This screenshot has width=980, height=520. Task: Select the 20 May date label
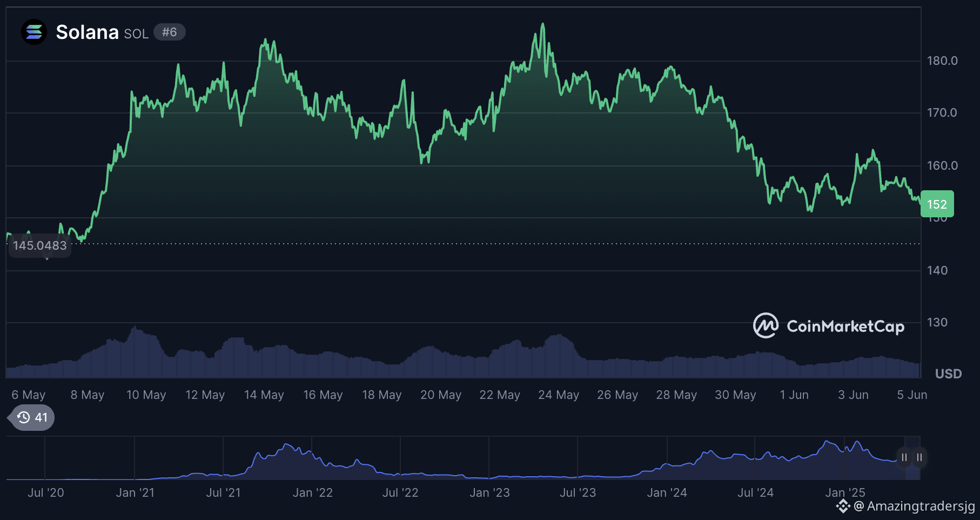click(441, 395)
